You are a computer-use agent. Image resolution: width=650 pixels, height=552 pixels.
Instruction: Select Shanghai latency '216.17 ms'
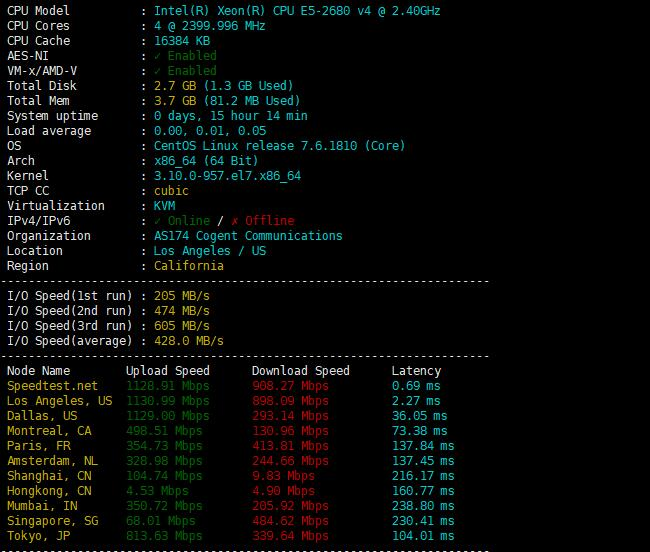click(x=423, y=476)
